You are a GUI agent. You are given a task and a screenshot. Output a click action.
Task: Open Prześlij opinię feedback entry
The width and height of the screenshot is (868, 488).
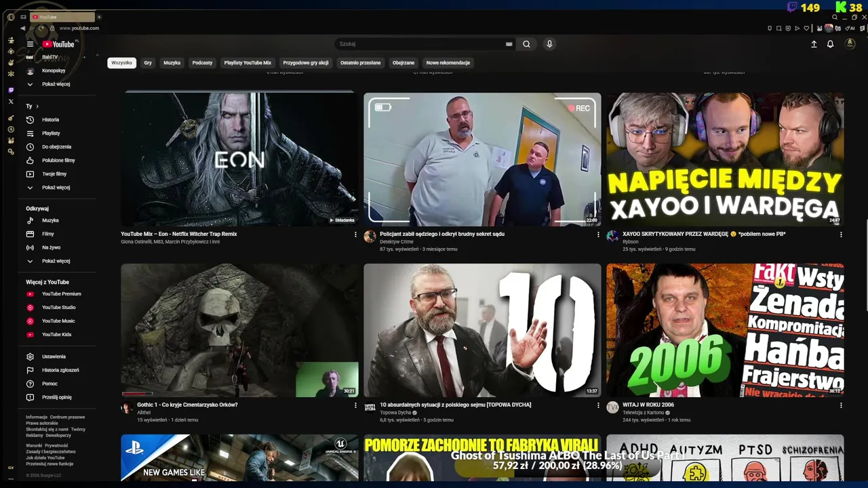(58, 397)
